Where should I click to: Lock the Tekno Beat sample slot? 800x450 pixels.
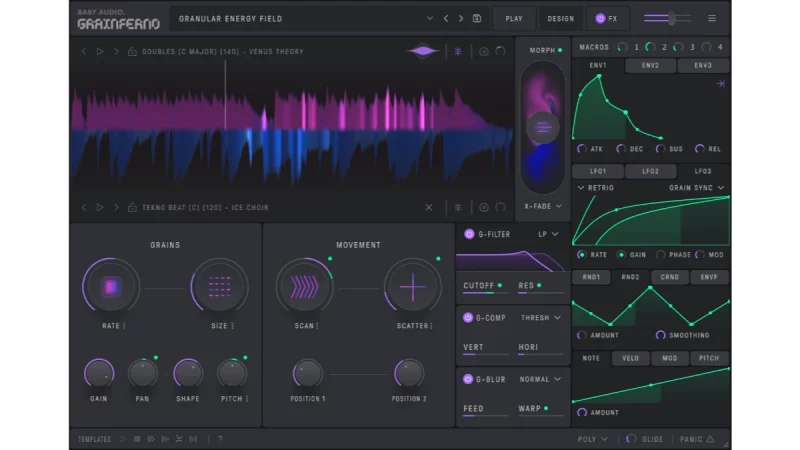132,207
